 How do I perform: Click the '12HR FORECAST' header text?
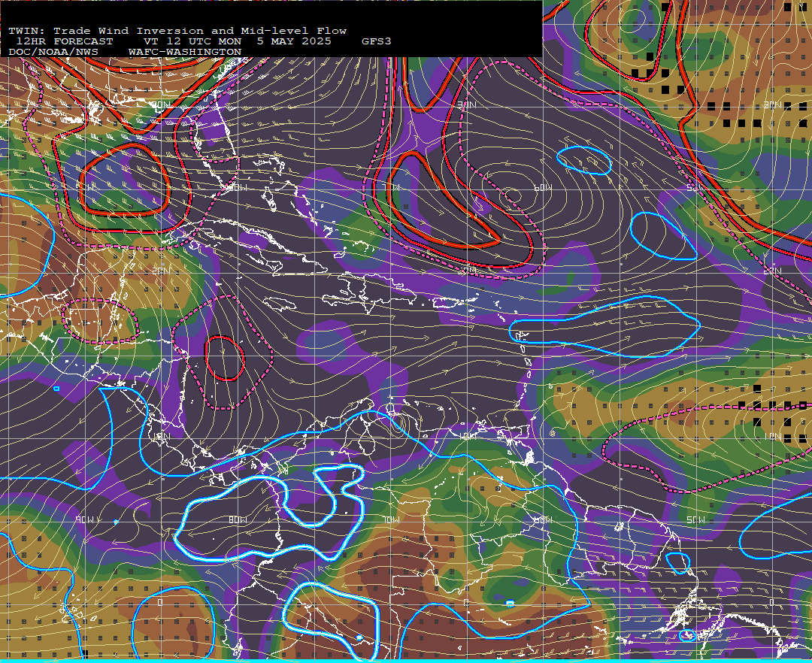(x=65, y=41)
